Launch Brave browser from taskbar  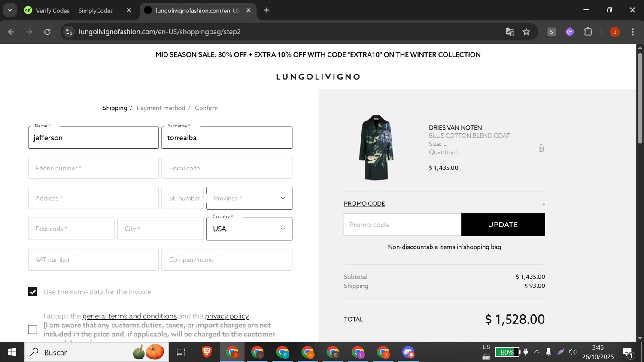(x=207, y=352)
